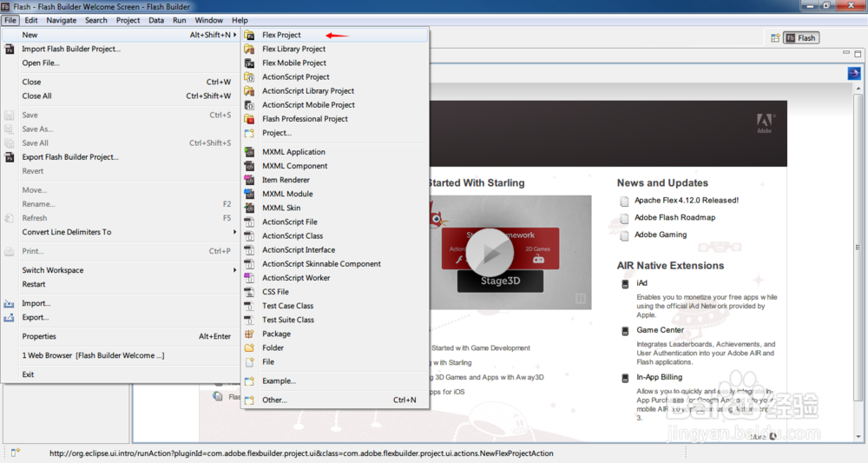Open the Run menu
This screenshot has width=868, height=463.
point(180,21)
